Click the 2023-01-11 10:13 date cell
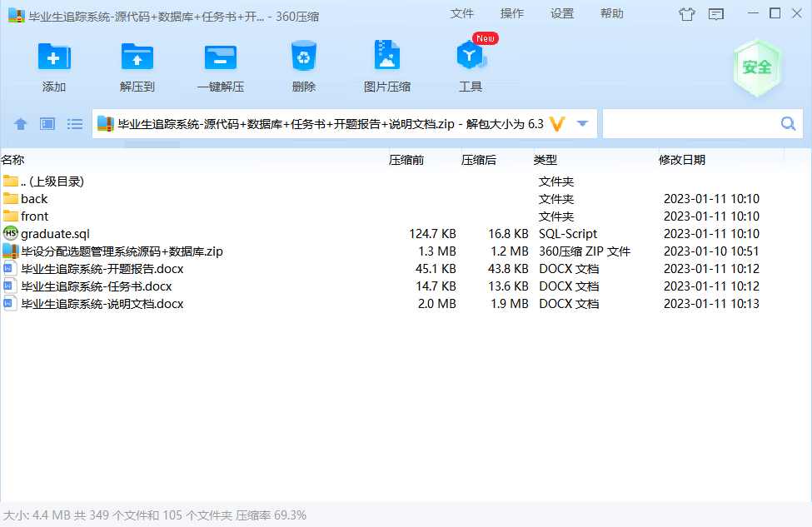This screenshot has height=527, width=812. (711, 304)
